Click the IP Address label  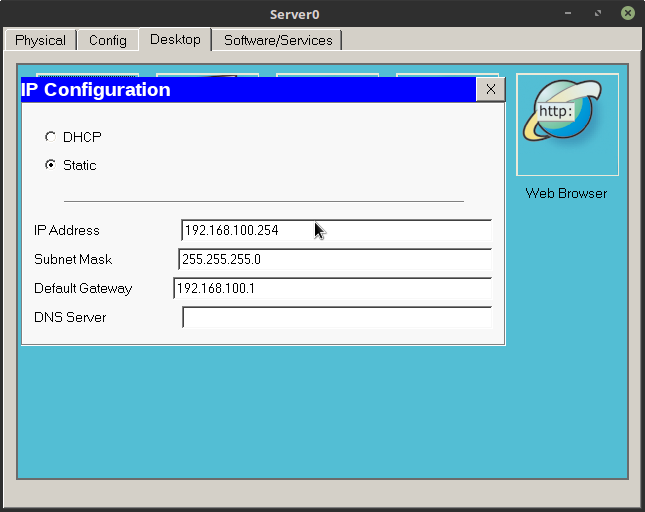(67, 230)
